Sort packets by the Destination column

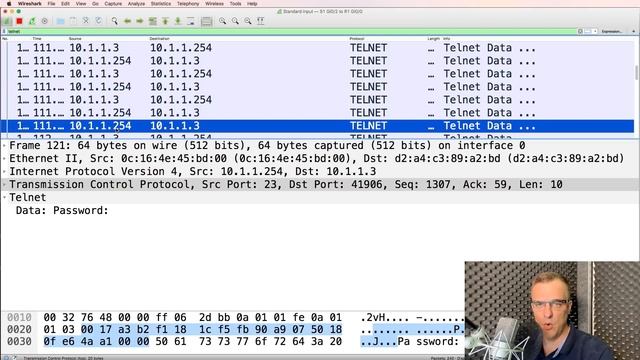tap(159, 39)
